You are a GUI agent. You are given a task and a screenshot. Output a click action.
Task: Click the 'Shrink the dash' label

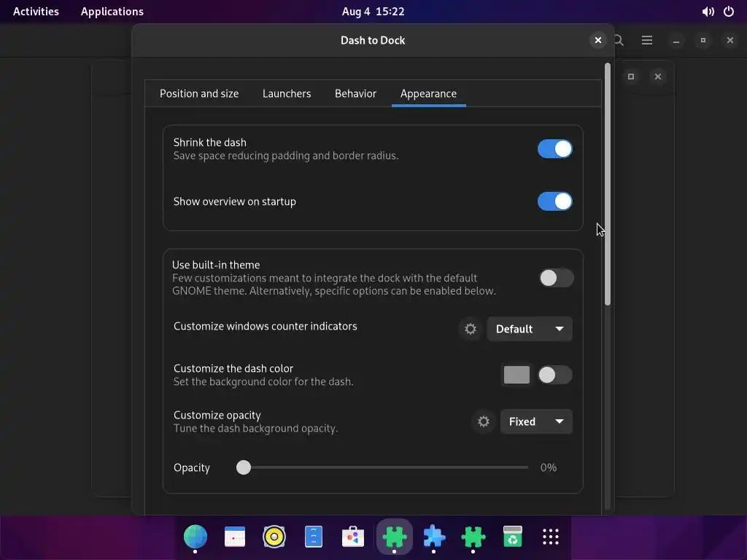pos(209,142)
